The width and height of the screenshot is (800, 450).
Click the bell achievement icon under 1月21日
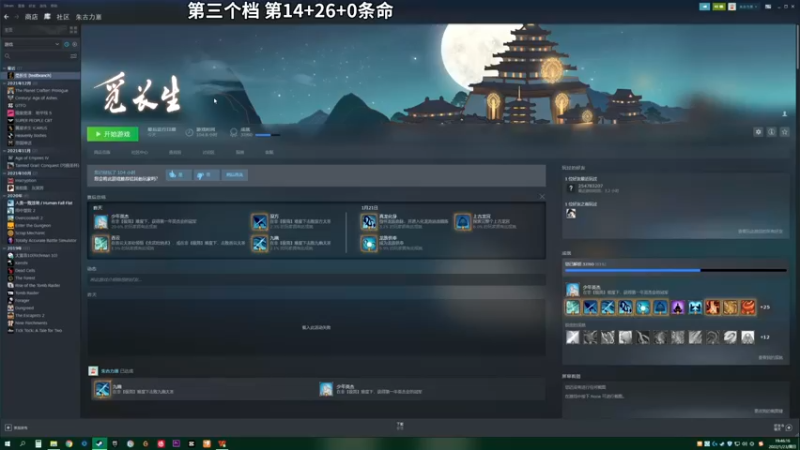pos(462,221)
